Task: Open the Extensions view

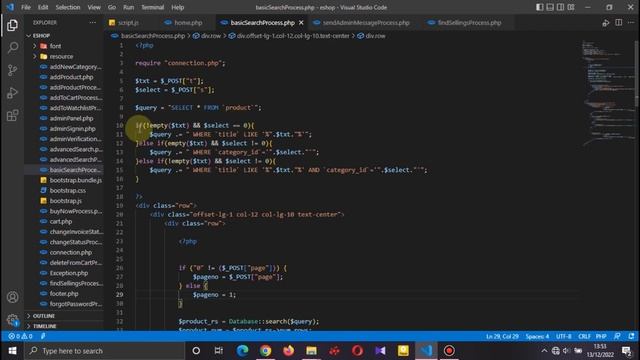Action: (x=13, y=115)
